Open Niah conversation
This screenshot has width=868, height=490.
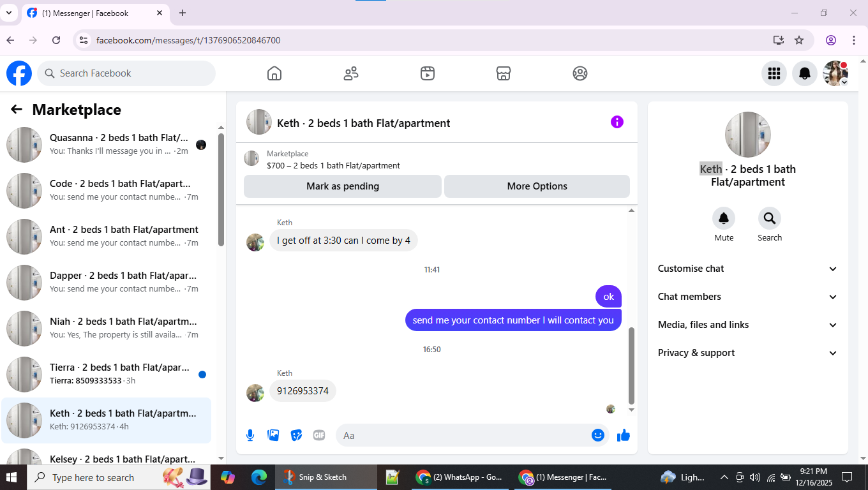click(x=107, y=329)
